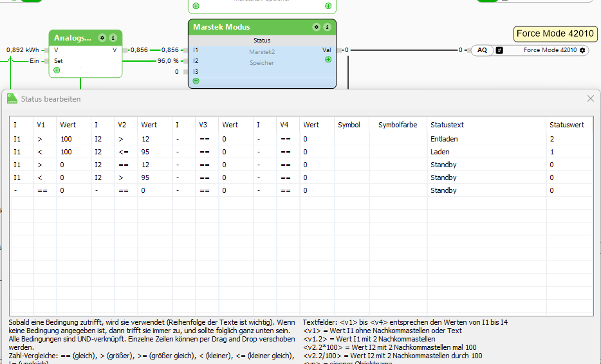The height and width of the screenshot is (364, 601).
Task: Click green plus under Val on Marstek Modus
Action: click(x=328, y=59)
